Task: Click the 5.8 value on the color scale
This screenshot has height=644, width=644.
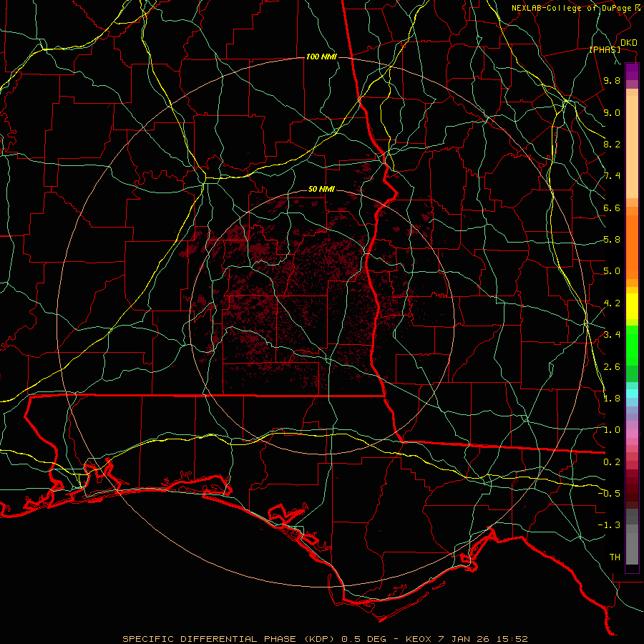Action: click(x=612, y=240)
